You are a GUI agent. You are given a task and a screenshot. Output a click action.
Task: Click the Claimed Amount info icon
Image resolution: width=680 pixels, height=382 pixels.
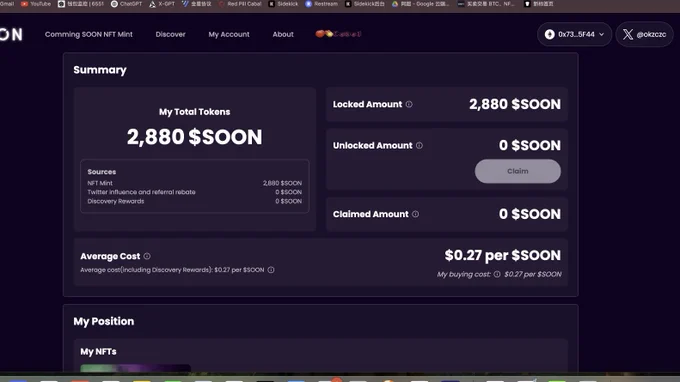pyautogui.click(x=415, y=214)
